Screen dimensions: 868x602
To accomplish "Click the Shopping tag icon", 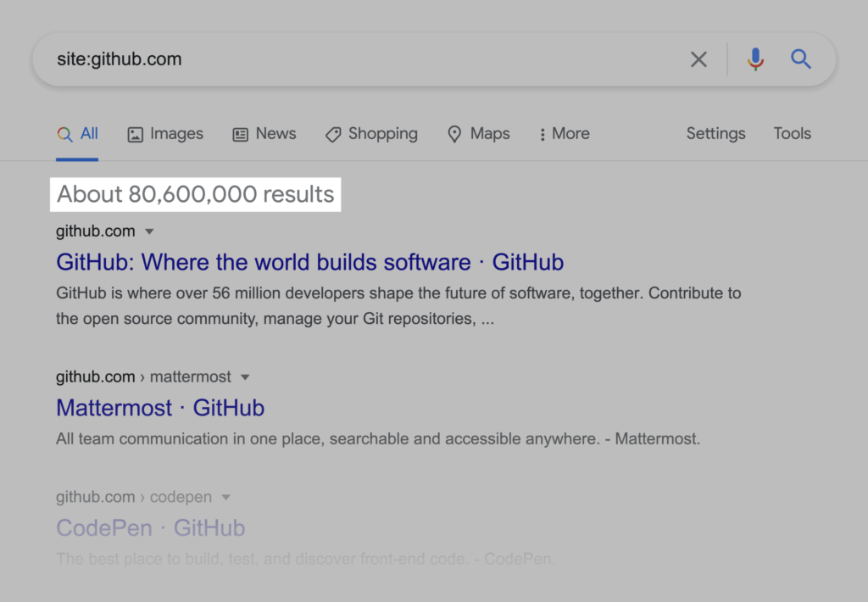I will (x=331, y=134).
